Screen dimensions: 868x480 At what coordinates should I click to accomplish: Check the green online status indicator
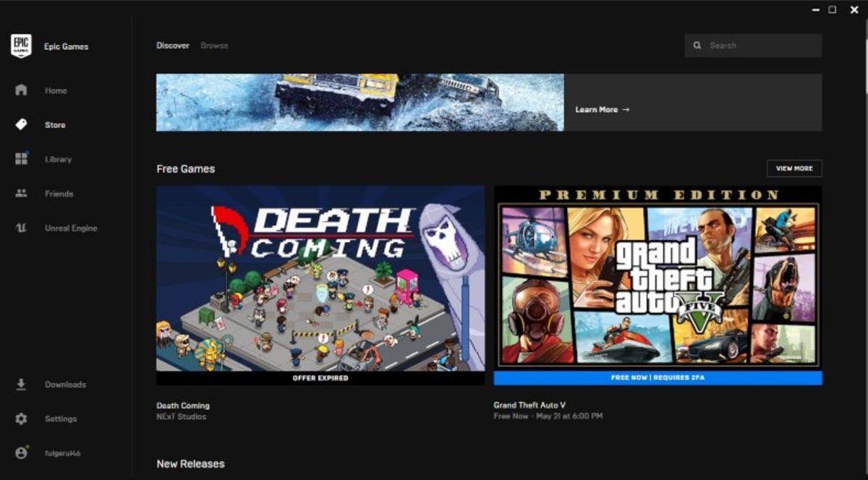pos(27,448)
